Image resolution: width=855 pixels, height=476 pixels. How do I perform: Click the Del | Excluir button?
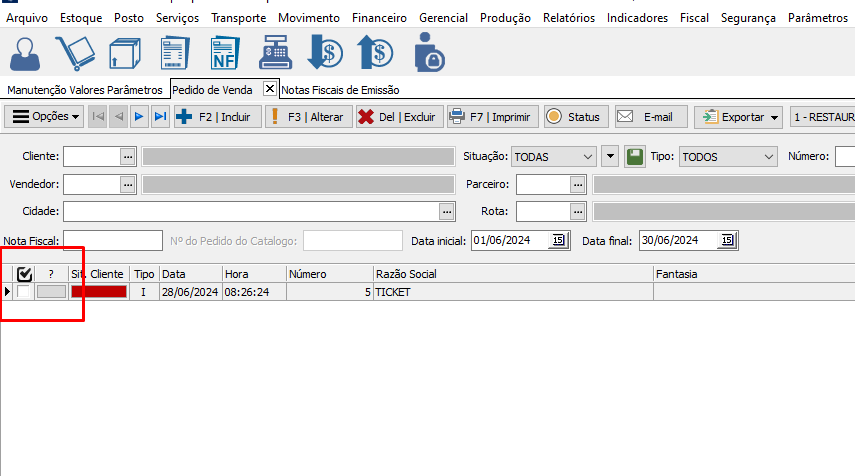pos(398,117)
